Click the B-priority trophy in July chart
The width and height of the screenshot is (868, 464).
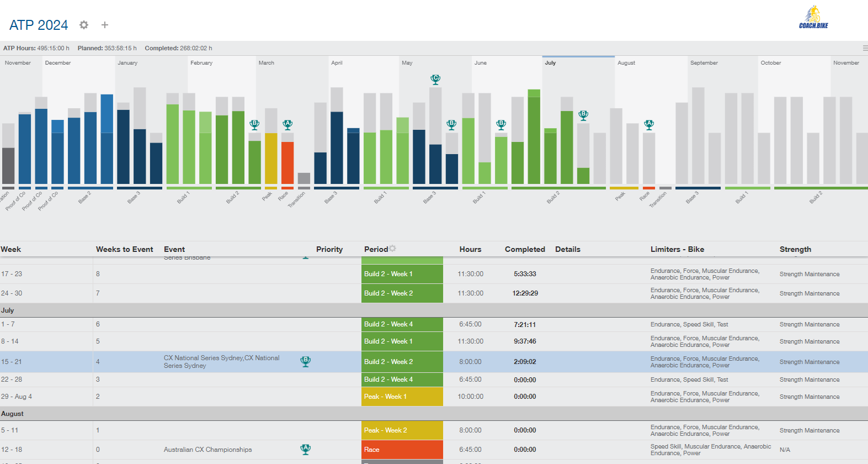(x=583, y=115)
